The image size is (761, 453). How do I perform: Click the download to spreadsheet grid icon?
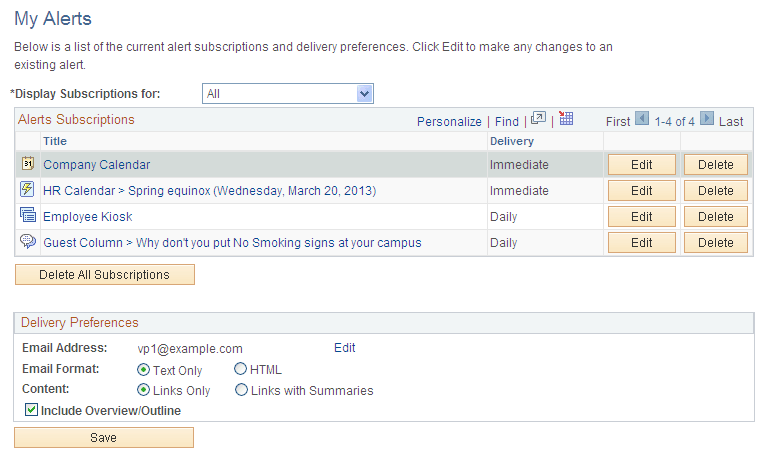[566, 119]
